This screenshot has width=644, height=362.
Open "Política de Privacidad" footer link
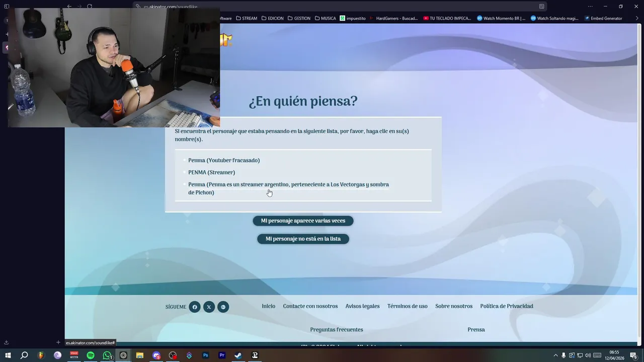click(x=507, y=306)
